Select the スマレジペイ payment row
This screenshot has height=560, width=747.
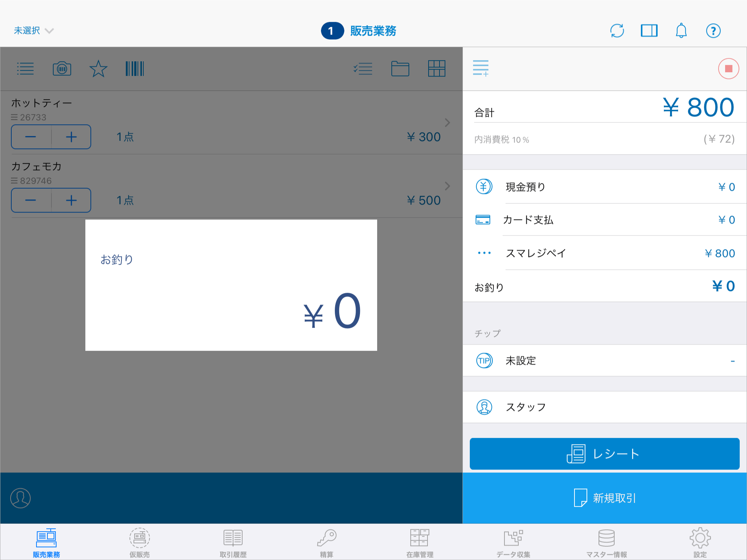tap(605, 253)
